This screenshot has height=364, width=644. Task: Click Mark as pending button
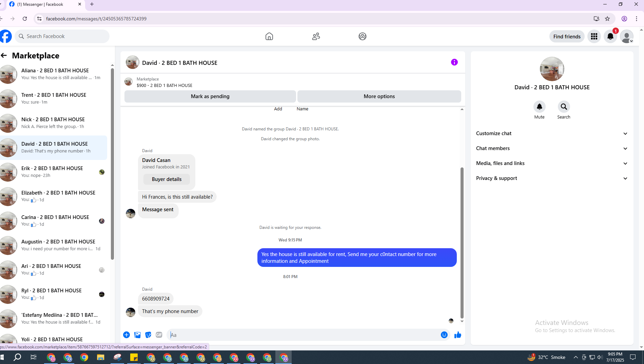click(210, 96)
